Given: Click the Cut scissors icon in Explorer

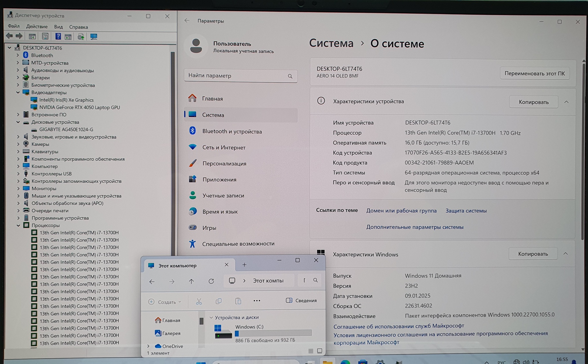Looking at the screenshot, I should pyautogui.click(x=199, y=301).
